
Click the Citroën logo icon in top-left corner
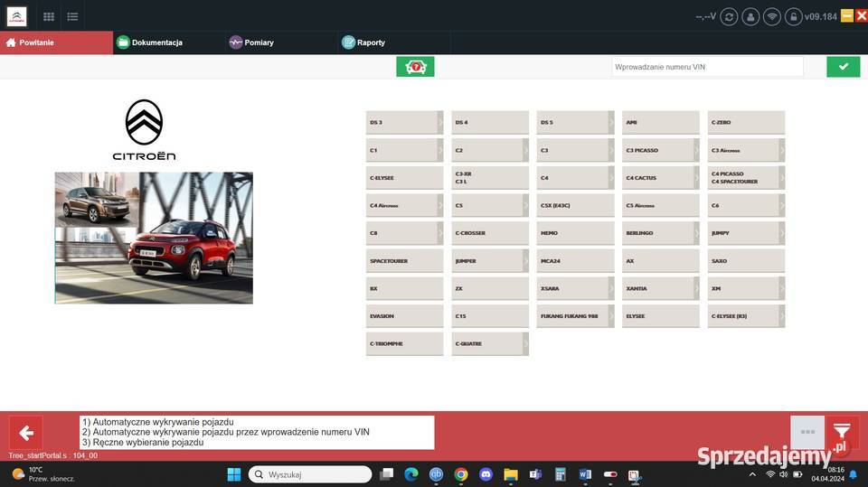[16, 16]
